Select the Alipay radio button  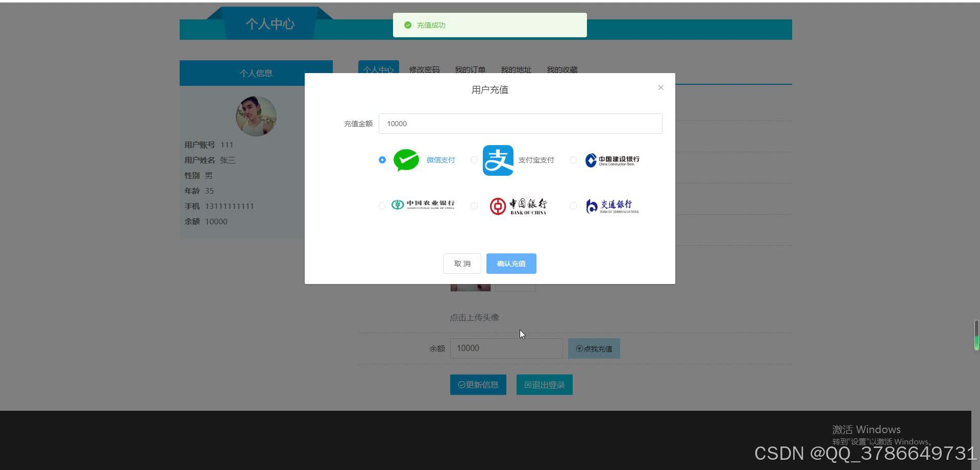[474, 160]
